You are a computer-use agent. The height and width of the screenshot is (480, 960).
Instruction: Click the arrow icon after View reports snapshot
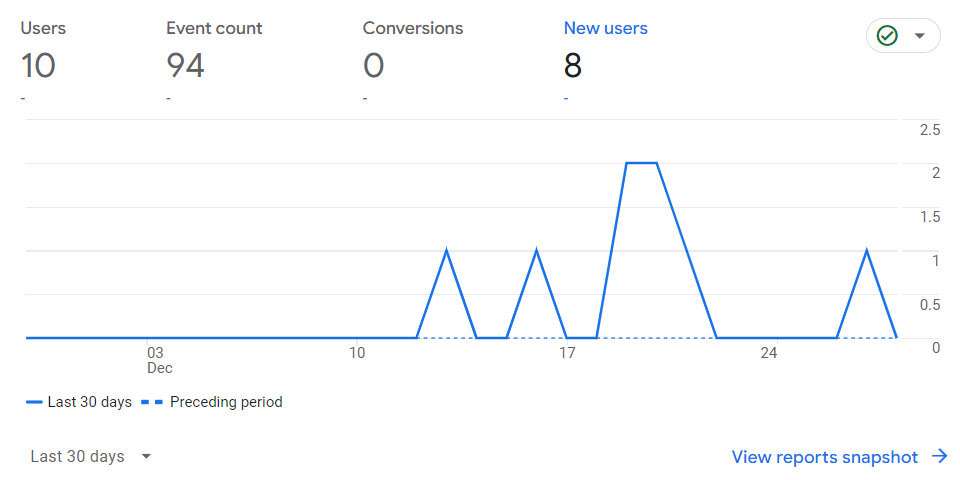pyautogui.click(x=939, y=457)
